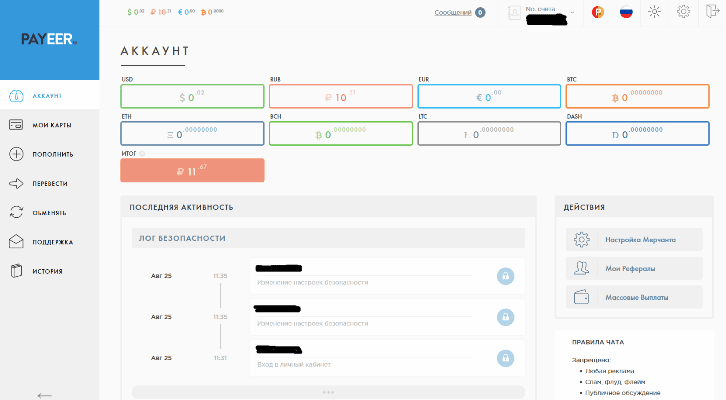Image resolution: width=726 pixels, height=400 pixels.
Task: Expand the account number dropdown
Action: (572, 12)
